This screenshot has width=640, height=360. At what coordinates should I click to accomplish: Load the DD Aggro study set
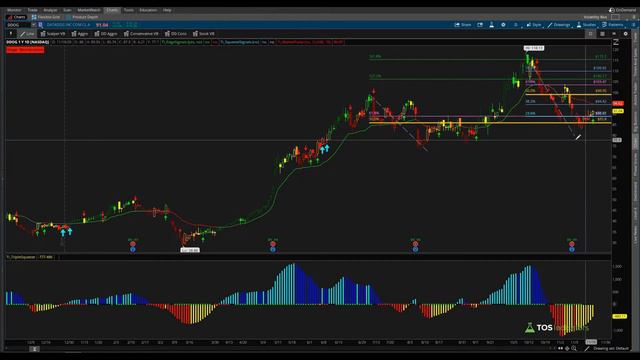click(x=106, y=33)
